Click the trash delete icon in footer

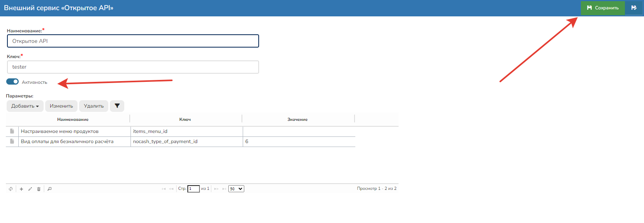click(39, 189)
